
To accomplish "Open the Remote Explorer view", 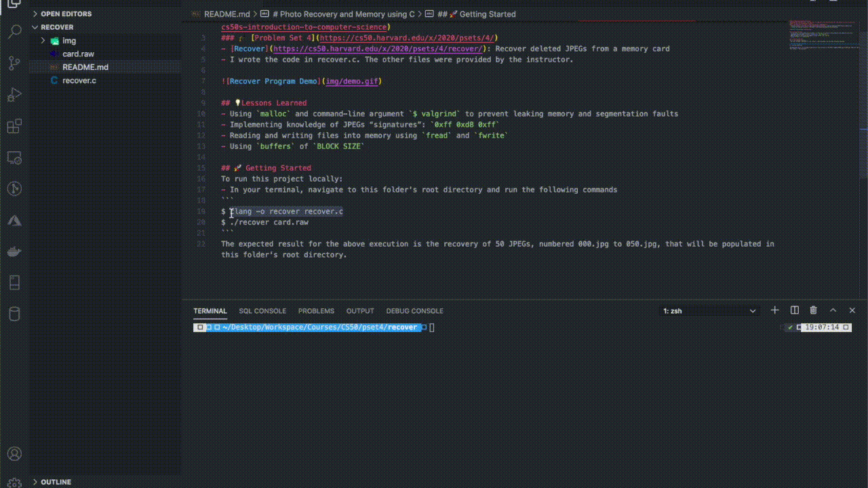I will tap(14, 158).
